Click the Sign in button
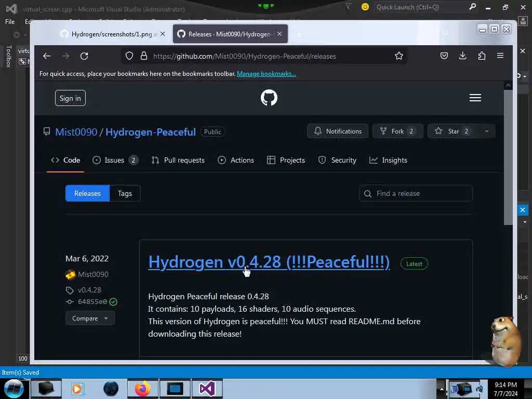532x399 pixels. point(70,98)
